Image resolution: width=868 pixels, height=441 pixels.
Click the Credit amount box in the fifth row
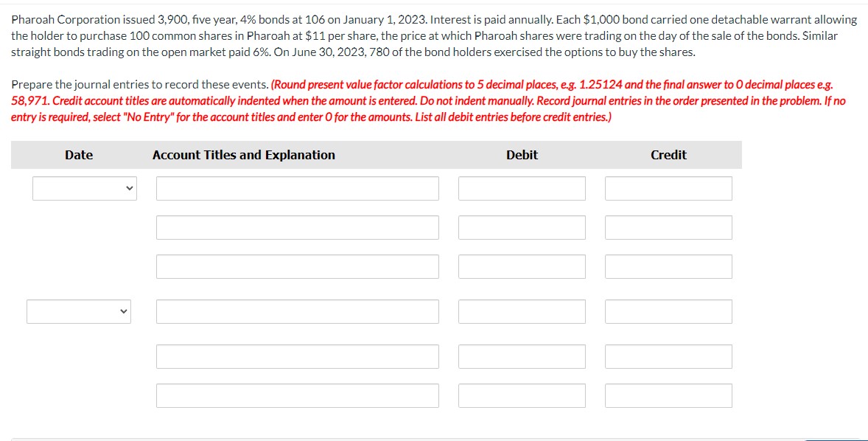(668, 356)
